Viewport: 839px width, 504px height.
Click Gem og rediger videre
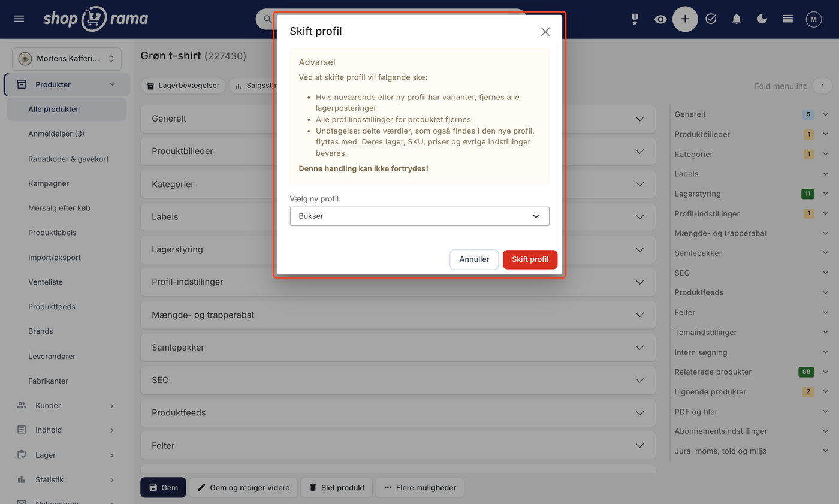pyautogui.click(x=243, y=487)
